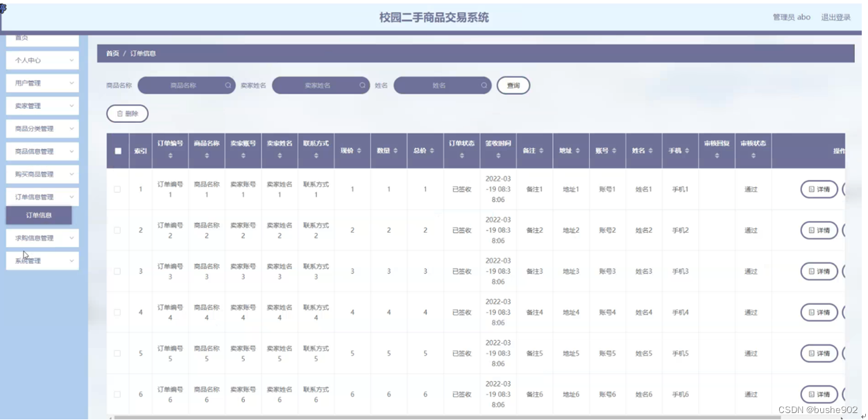Open the 订单信息 submenu item in sidebar

pyautogui.click(x=39, y=215)
